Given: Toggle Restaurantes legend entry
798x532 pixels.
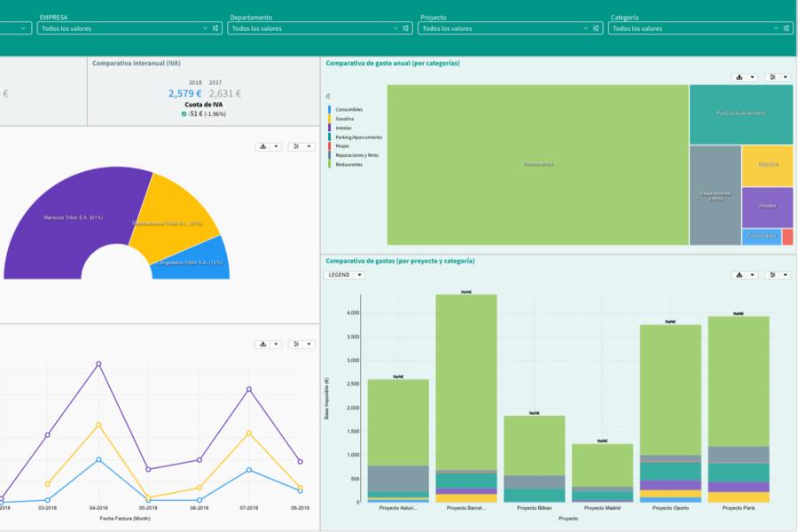Looking at the screenshot, I should [x=346, y=164].
